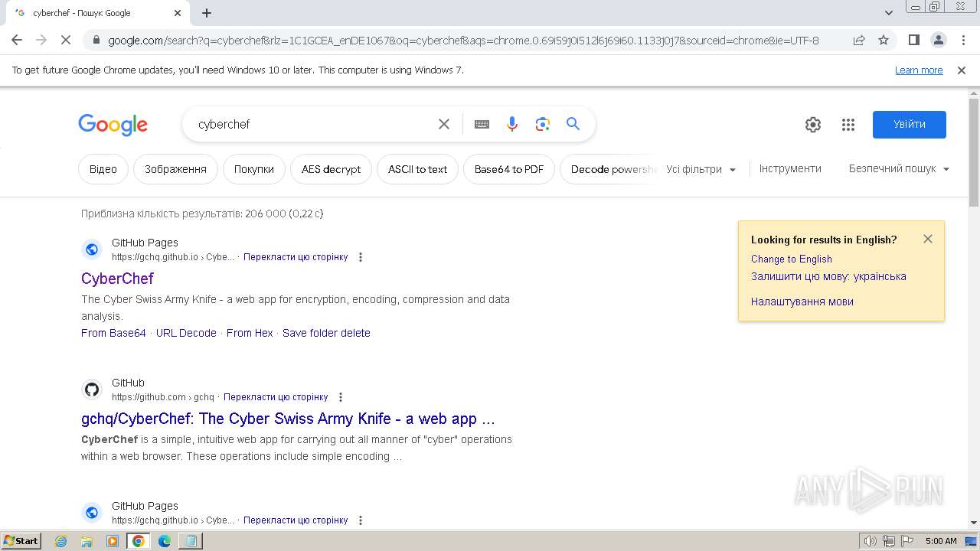Start voice search with microphone icon
Viewport: 980px width, 551px height.
pyautogui.click(x=512, y=124)
